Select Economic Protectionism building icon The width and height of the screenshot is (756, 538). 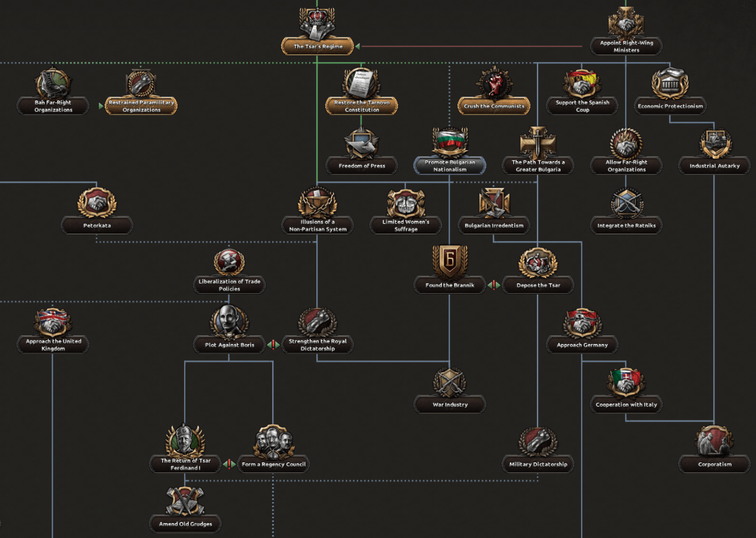pyautogui.click(x=670, y=84)
